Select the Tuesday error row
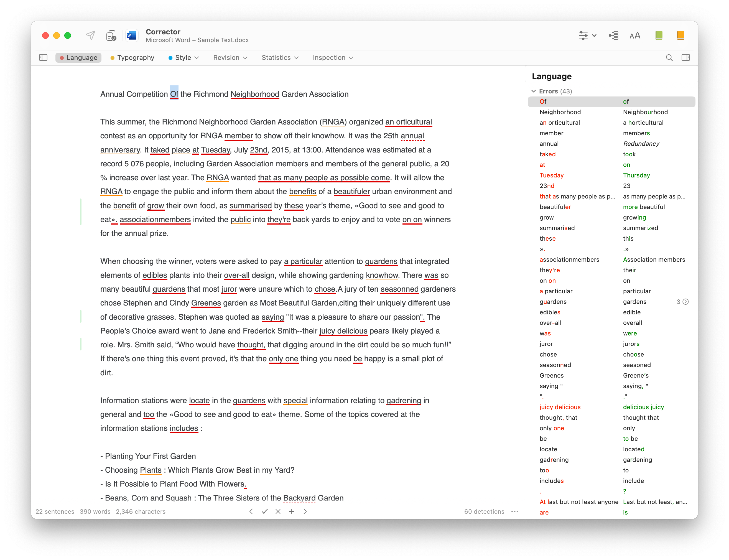 point(612,175)
